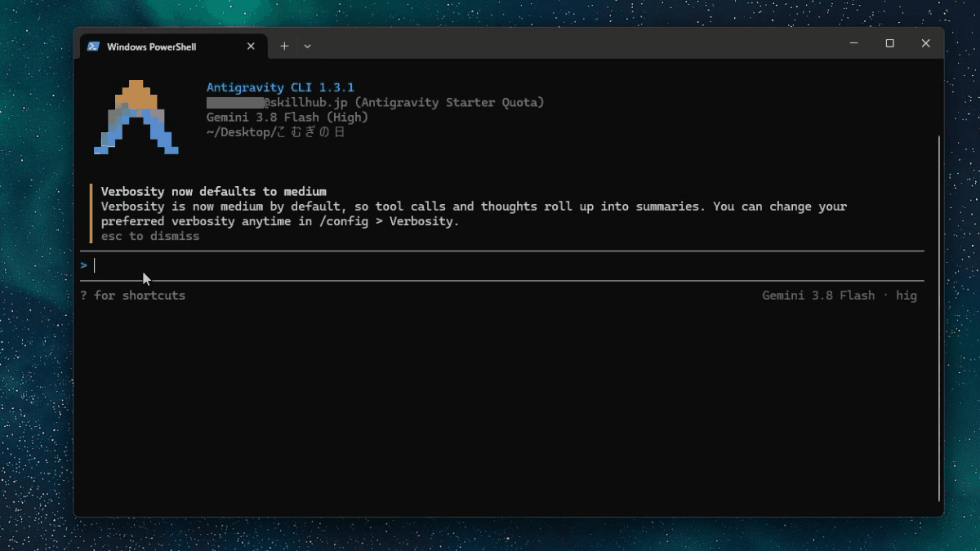
Task: Close the Windows PowerShell tab
Action: [x=251, y=47]
